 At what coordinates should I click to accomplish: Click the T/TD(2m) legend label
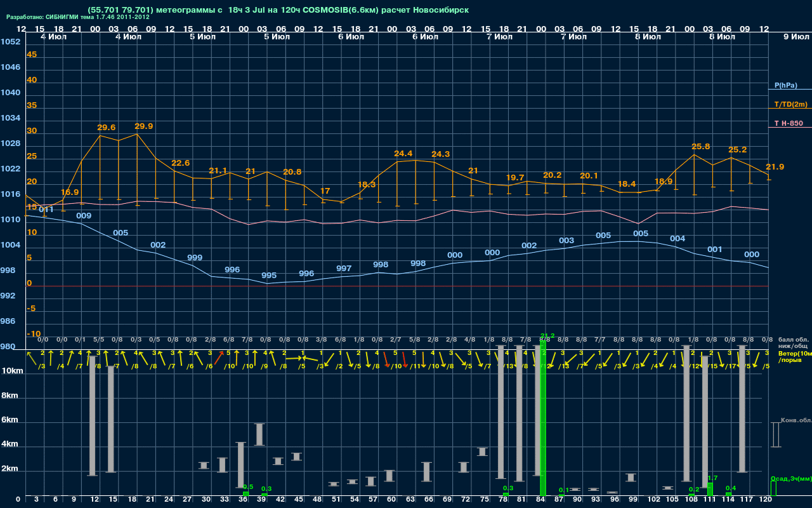click(x=790, y=104)
